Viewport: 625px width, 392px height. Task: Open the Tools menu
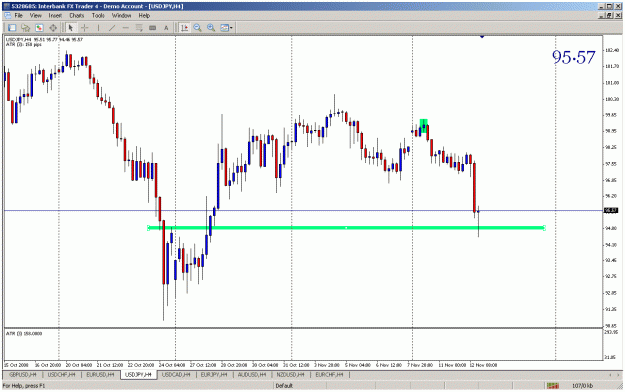(98, 16)
